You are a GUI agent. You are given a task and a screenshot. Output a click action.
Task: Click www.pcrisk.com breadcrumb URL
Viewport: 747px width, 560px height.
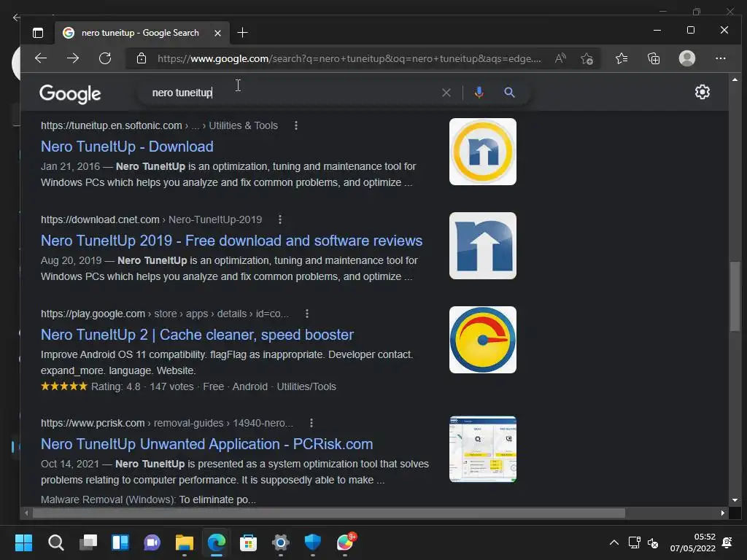(x=167, y=423)
